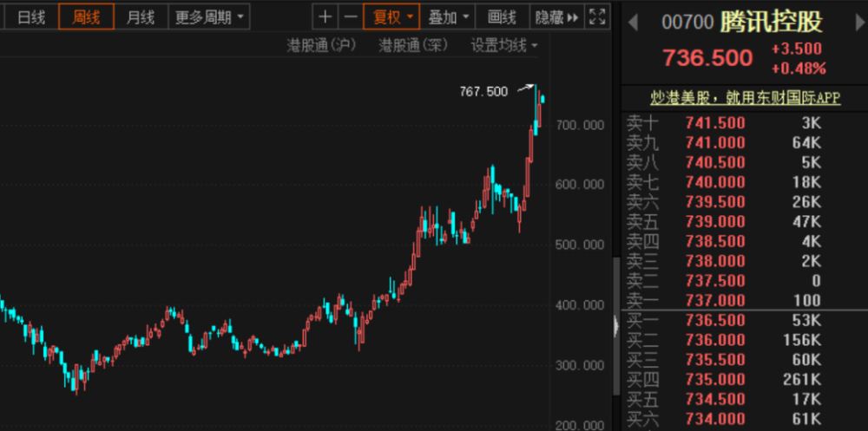Toggle 港股通(沪) indicator
The width and height of the screenshot is (868, 431).
point(322,45)
